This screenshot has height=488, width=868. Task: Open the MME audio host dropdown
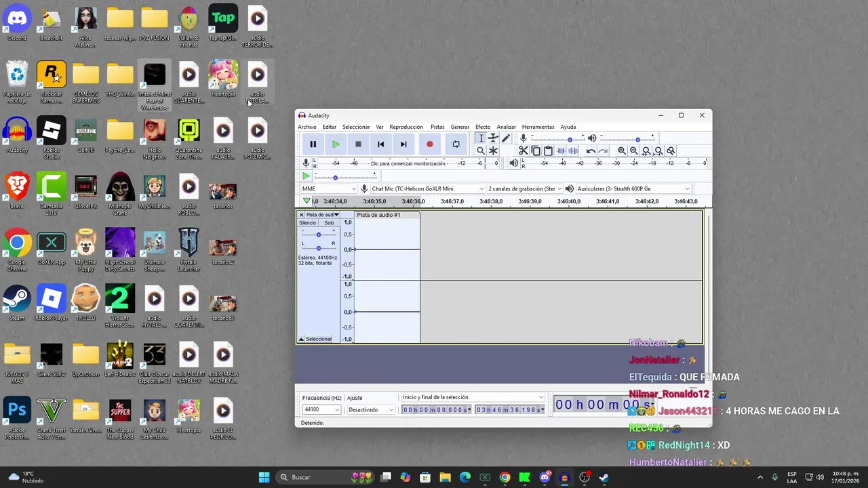pos(329,188)
